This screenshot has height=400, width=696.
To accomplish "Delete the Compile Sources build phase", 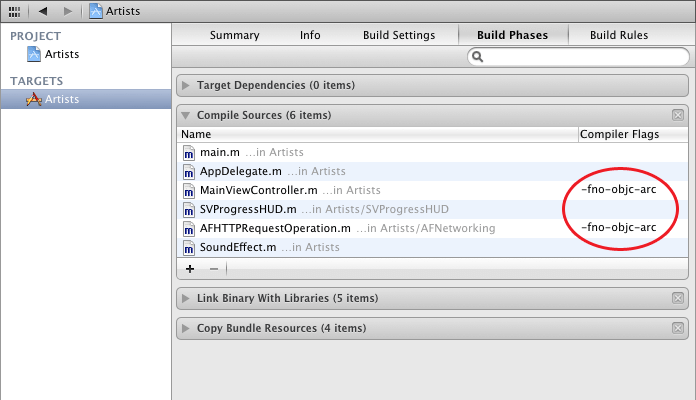I will click(x=678, y=115).
